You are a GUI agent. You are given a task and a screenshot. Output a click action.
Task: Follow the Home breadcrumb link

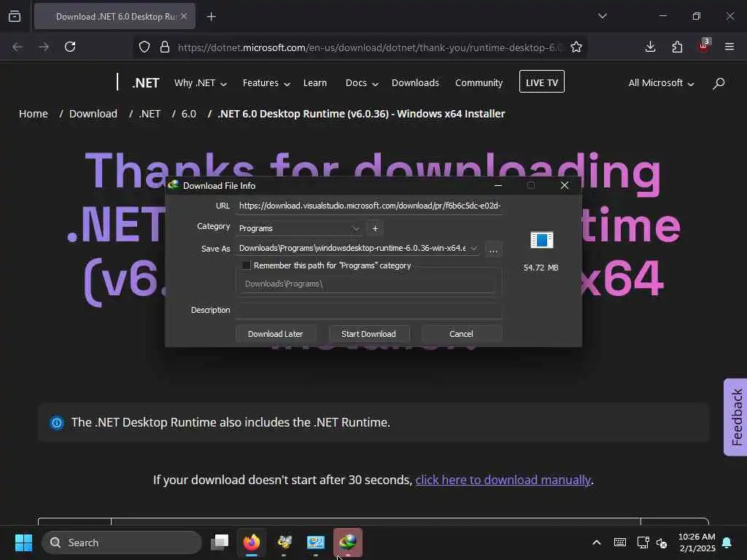pos(34,114)
